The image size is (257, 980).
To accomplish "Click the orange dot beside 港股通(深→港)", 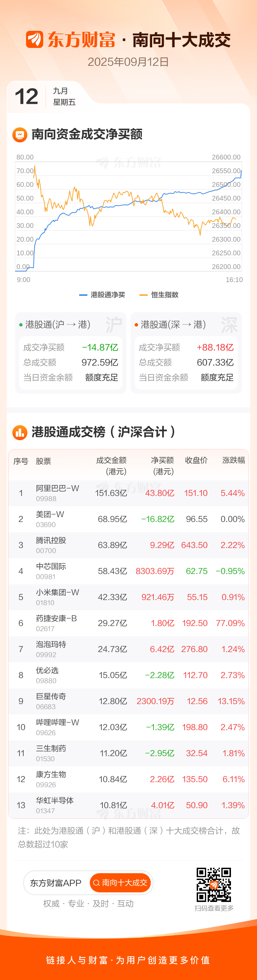I will [x=136, y=325].
